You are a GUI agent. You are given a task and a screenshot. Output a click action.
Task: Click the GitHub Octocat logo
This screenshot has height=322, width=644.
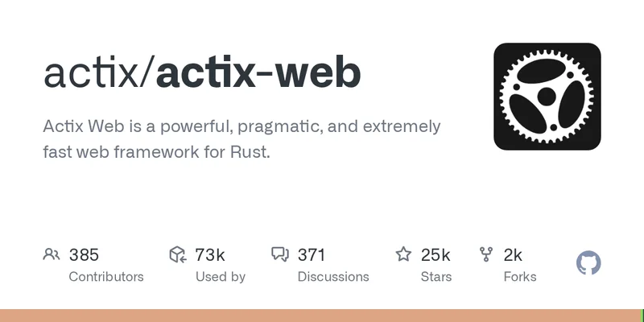click(x=589, y=263)
